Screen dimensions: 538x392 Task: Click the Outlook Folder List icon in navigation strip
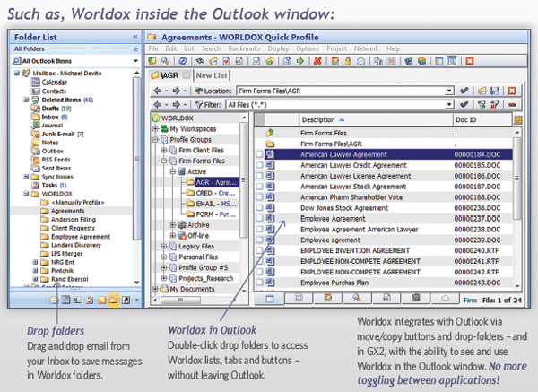click(x=113, y=300)
